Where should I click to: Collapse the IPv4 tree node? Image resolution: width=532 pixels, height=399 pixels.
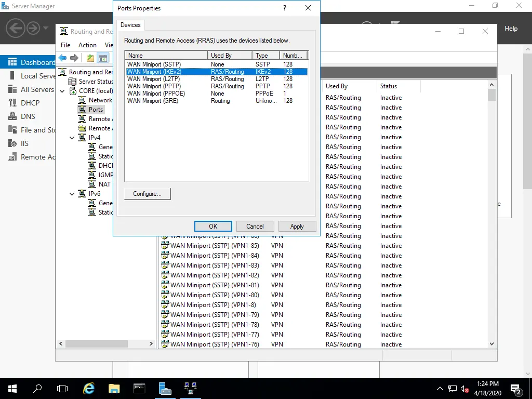[72, 138]
